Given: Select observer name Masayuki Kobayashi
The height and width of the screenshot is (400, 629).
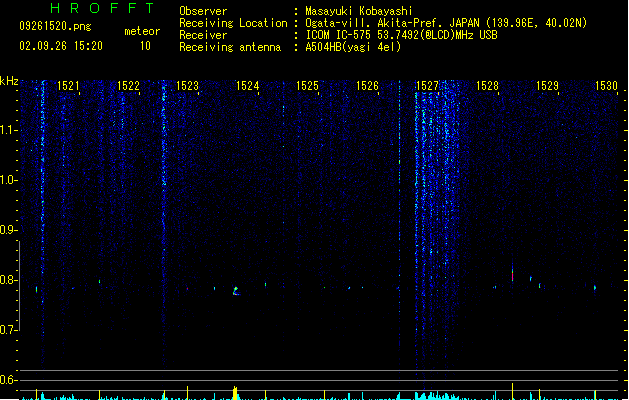Looking at the screenshot, I should point(359,11).
